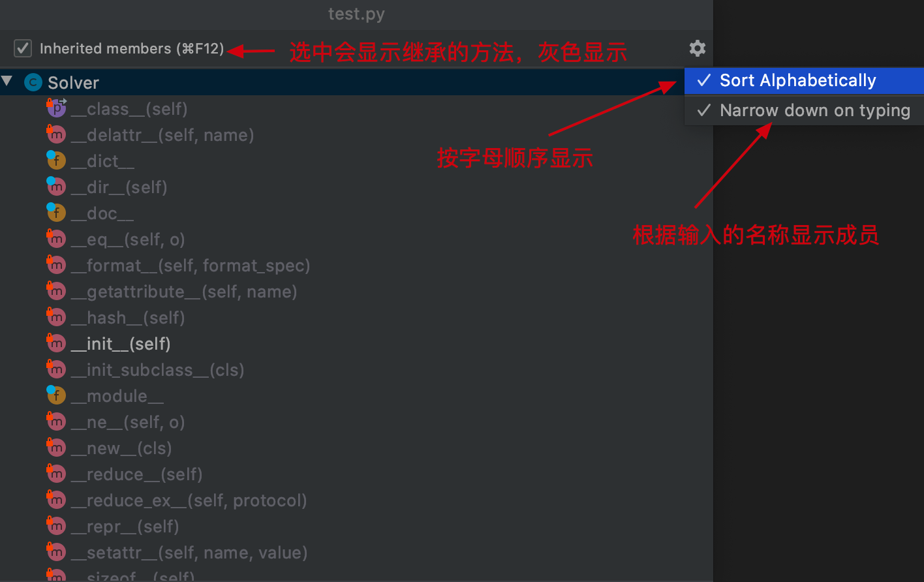The height and width of the screenshot is (582, 924).
Task: Open the gear settings menu
Action: click(698, 48)
